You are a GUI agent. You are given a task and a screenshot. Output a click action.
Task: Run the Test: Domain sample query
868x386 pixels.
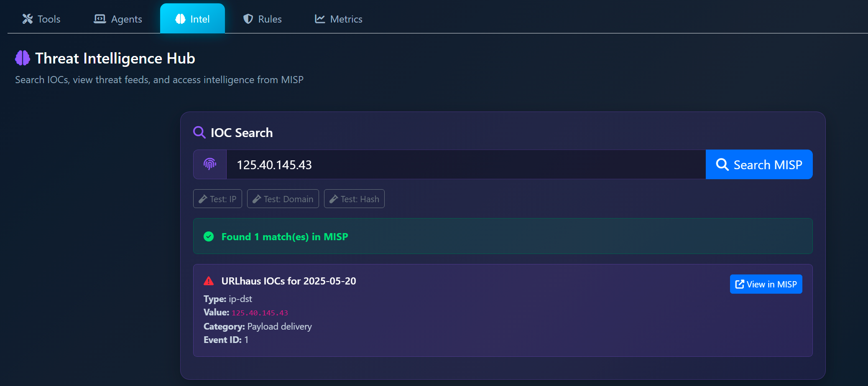tap(283, 198)
